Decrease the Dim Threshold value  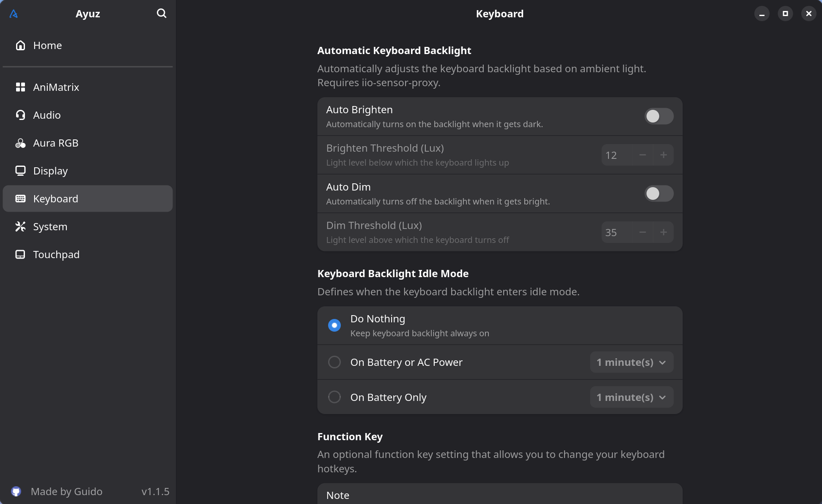(x=642, y=232)
